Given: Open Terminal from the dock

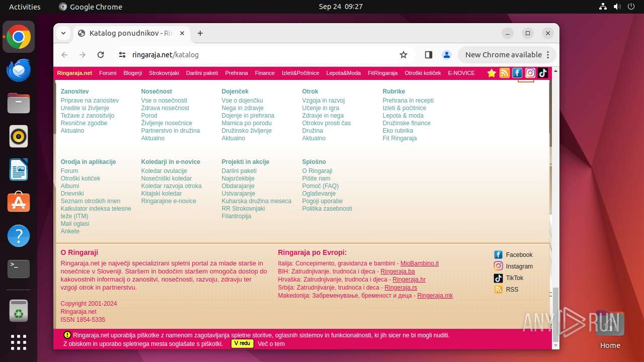Looking at the screenshot, I should point(19,269).
